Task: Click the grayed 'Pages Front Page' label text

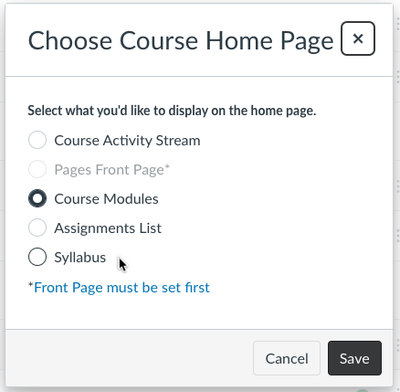Action: 109,170
